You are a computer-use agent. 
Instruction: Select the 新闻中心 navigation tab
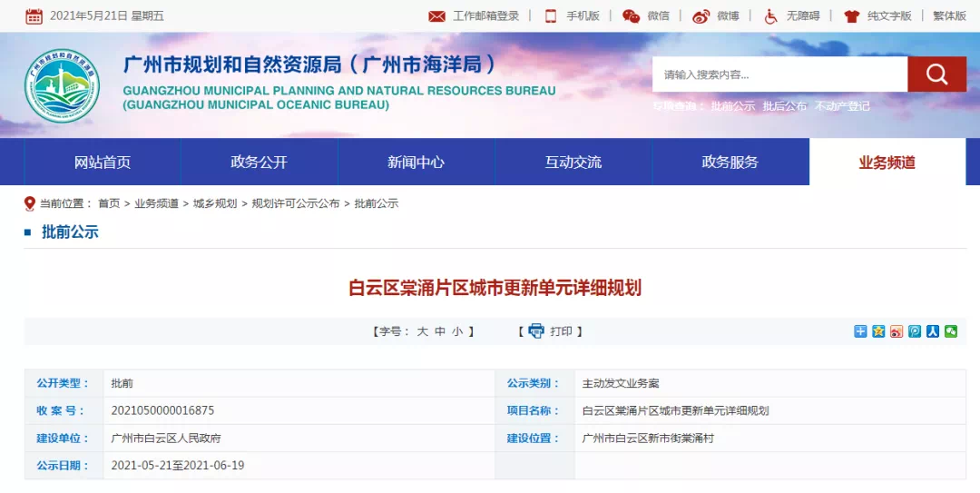416,163
